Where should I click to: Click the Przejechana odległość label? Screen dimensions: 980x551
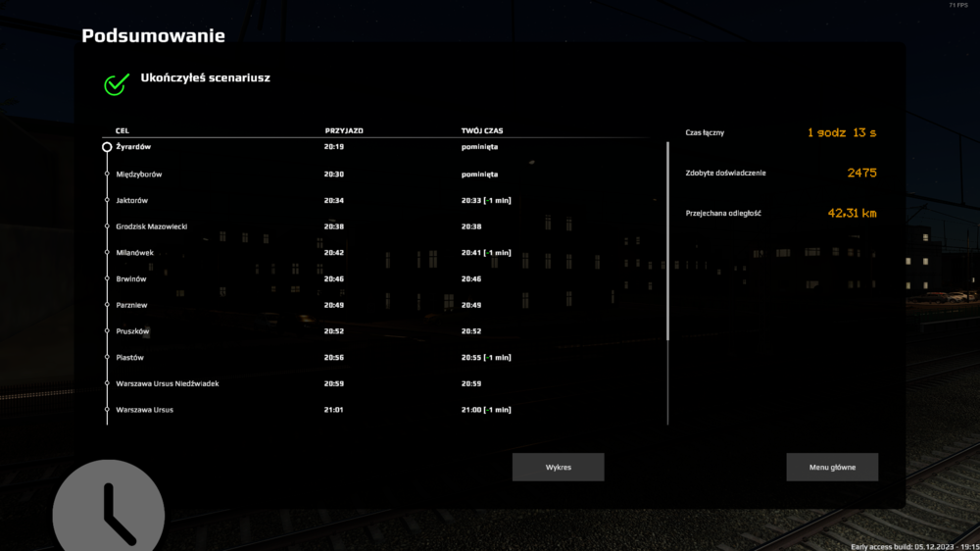723,214
